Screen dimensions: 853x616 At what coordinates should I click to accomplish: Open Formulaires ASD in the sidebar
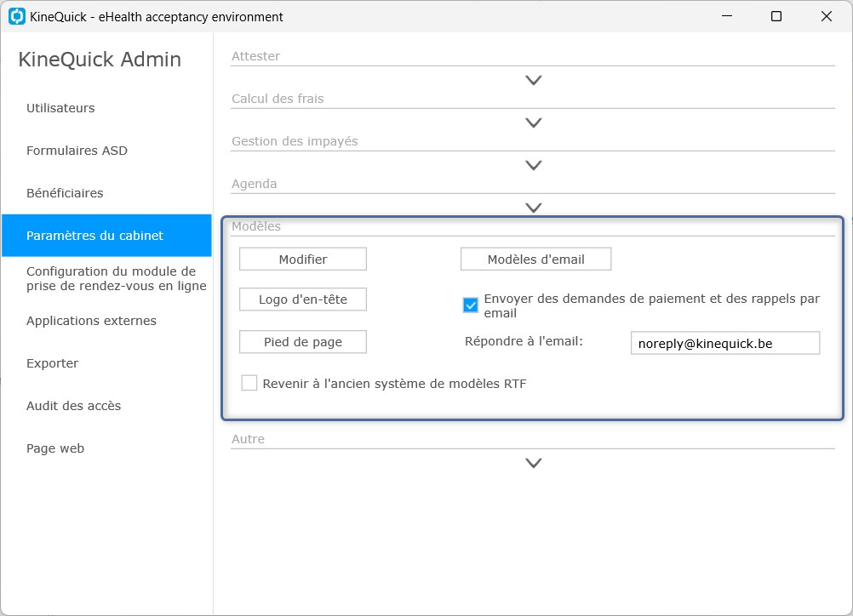pos(77,150)
